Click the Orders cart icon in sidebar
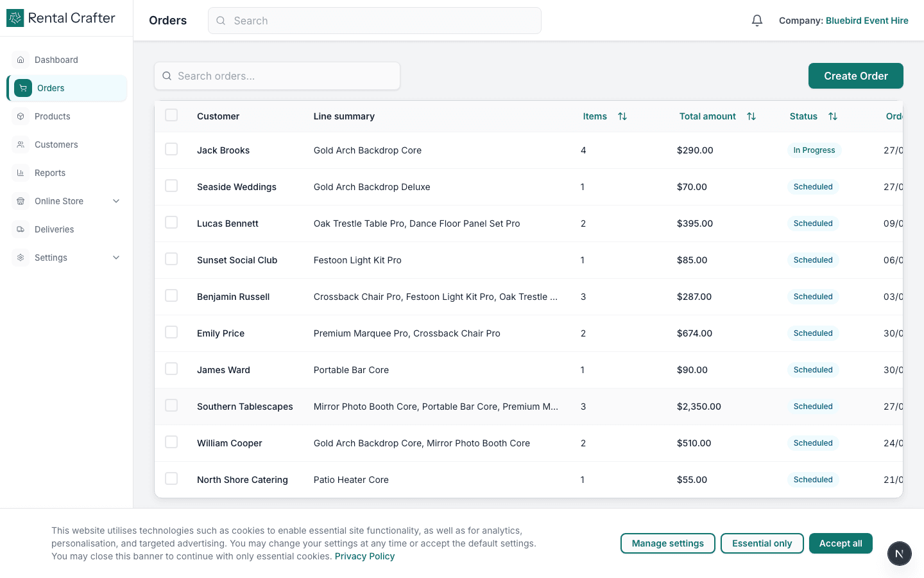 [x=23, y=88]
